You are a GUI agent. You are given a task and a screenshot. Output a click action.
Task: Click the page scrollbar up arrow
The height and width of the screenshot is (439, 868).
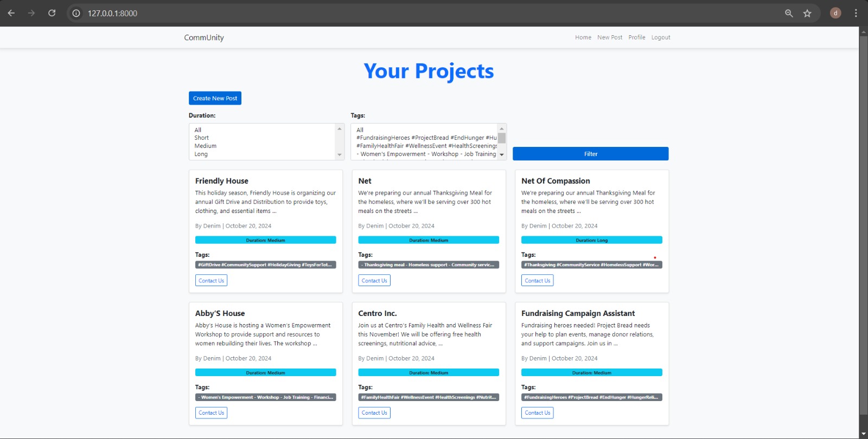(864, 31)
